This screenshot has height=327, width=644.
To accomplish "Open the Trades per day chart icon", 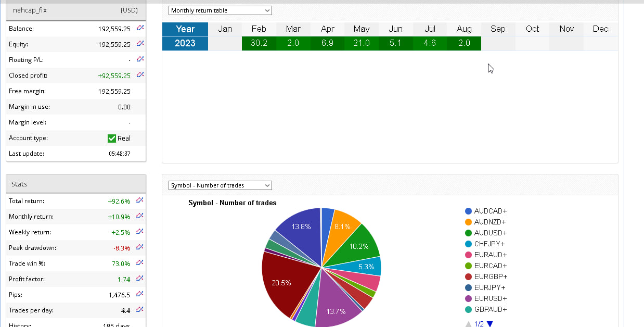I will (x=139, y=310).
